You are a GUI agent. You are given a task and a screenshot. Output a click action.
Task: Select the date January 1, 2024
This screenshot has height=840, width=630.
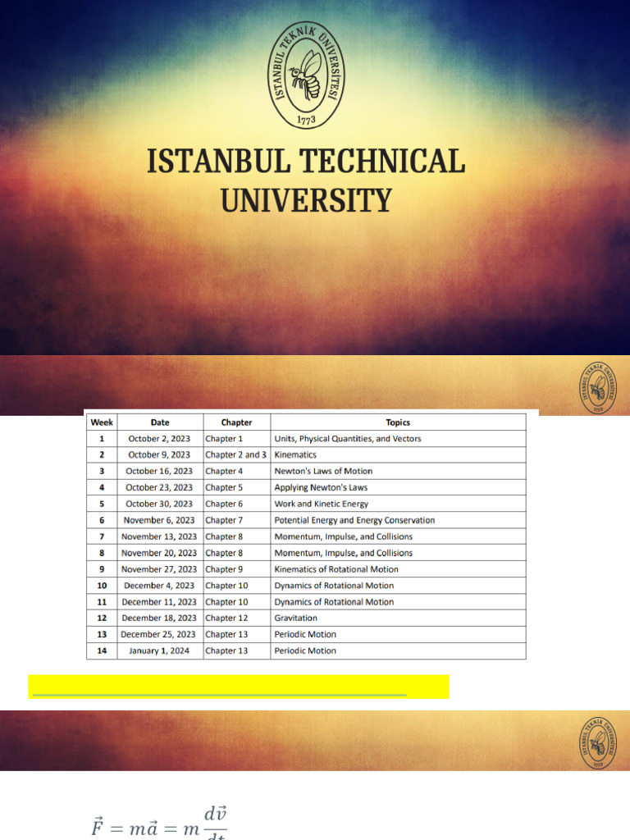[159, 651]
